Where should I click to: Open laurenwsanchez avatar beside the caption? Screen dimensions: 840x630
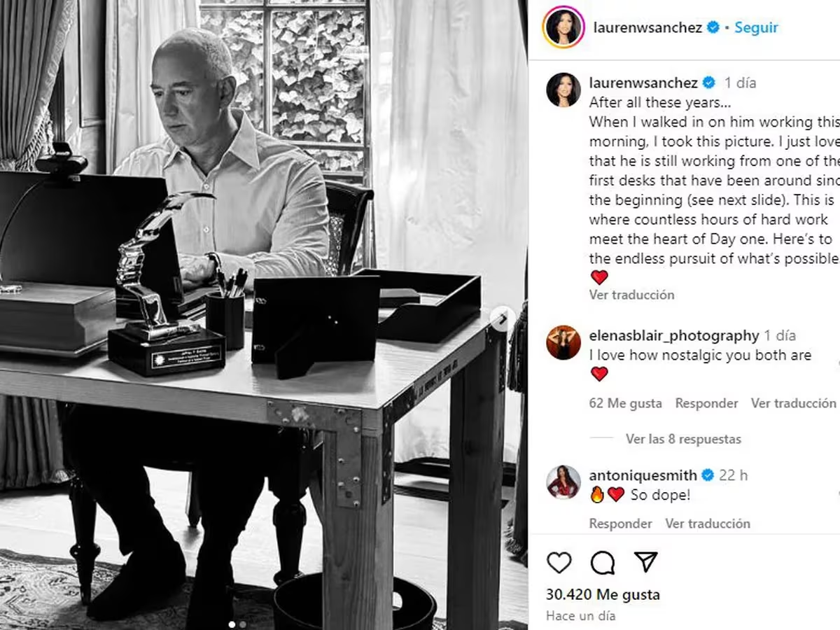click(563, 90)
